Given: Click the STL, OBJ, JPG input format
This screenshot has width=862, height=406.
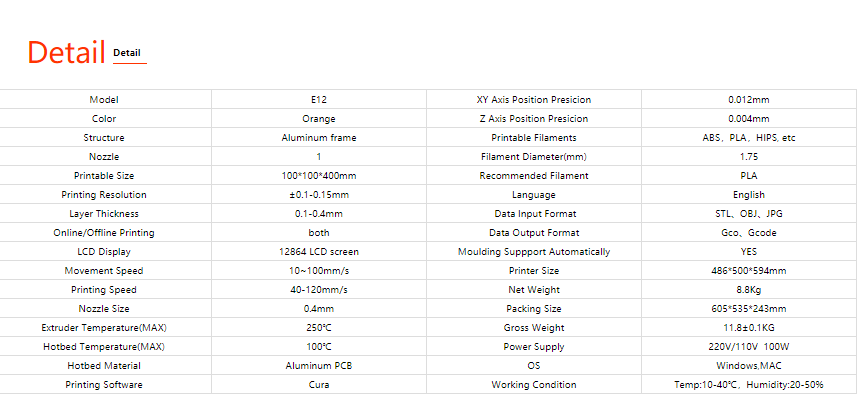Looking at the screenshot, I should pyautogui.click(x=749, y=214).
